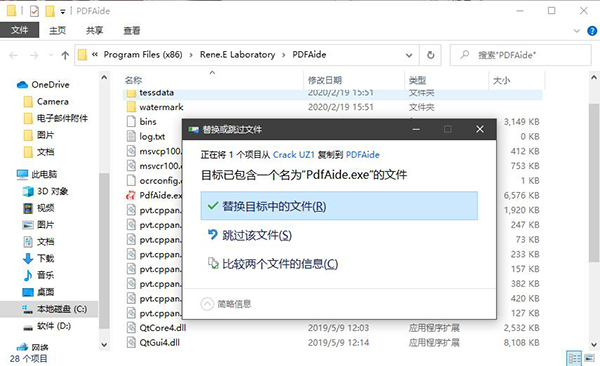600x366 pixels.
Task: Choose skip this file option
Action: point(249,235)
